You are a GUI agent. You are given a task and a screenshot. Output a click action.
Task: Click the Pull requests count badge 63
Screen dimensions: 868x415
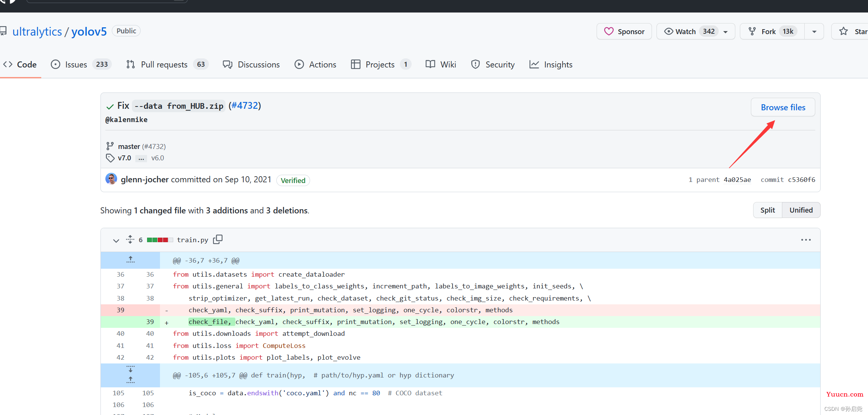(x=201, y=64)
